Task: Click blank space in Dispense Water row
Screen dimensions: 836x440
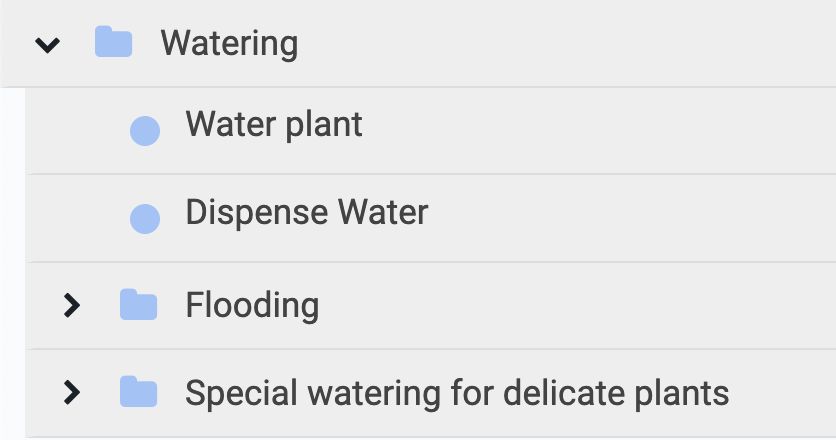Action: 629,219
